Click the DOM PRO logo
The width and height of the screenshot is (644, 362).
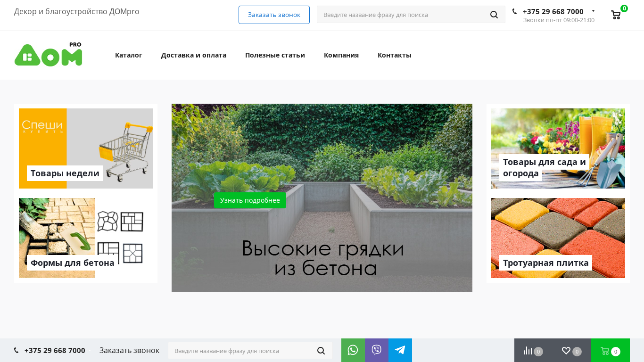point(48,55)
